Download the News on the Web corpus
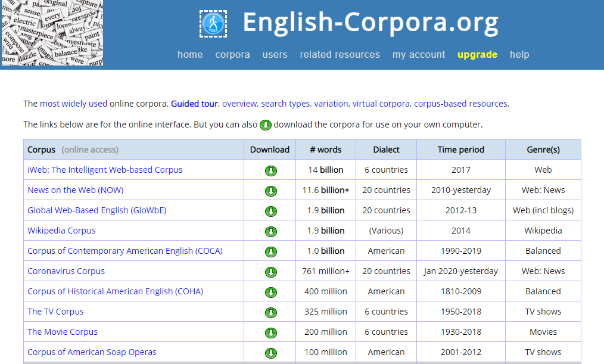 pyautogui.click(x=271, y=191)
